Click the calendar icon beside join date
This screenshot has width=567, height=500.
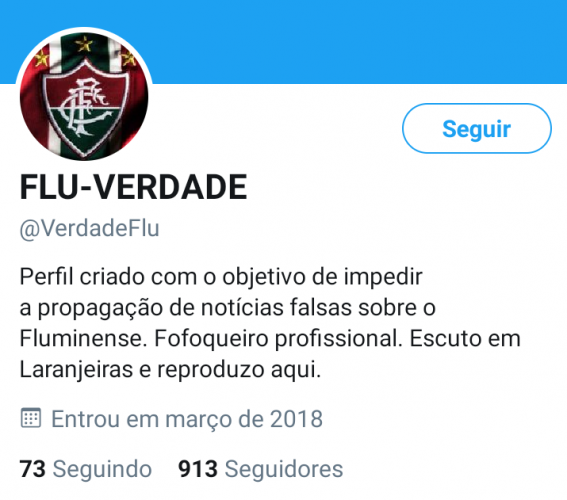pos(31,418)
